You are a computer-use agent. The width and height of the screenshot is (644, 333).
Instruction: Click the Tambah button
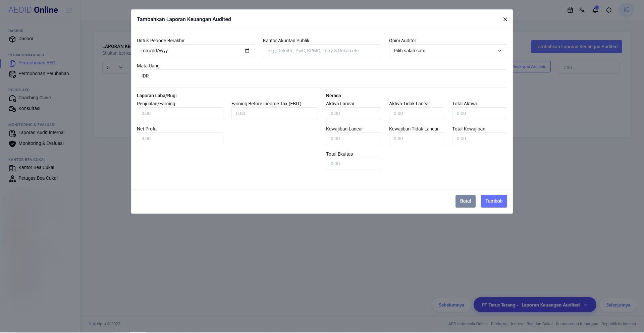coord(494,201)
